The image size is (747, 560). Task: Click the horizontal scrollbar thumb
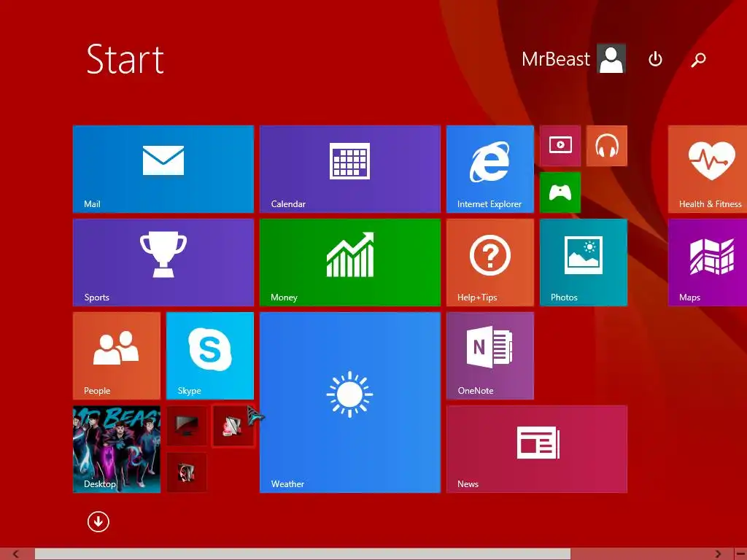pyautogui.click(x=303, y=554)
